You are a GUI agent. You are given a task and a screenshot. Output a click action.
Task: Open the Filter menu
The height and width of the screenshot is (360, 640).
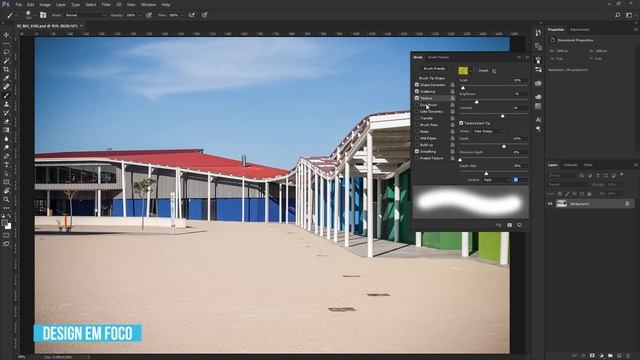[x=106, y=4]
